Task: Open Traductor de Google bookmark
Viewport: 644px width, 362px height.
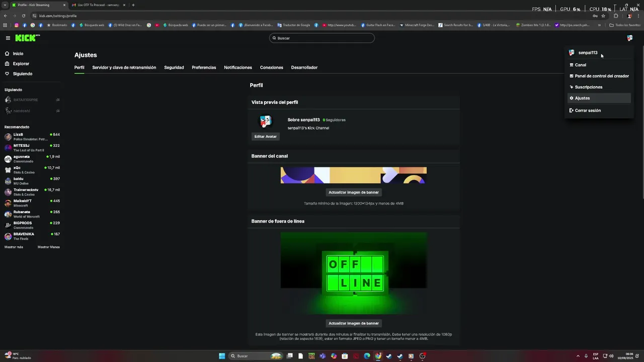Action: click(294, 25)
